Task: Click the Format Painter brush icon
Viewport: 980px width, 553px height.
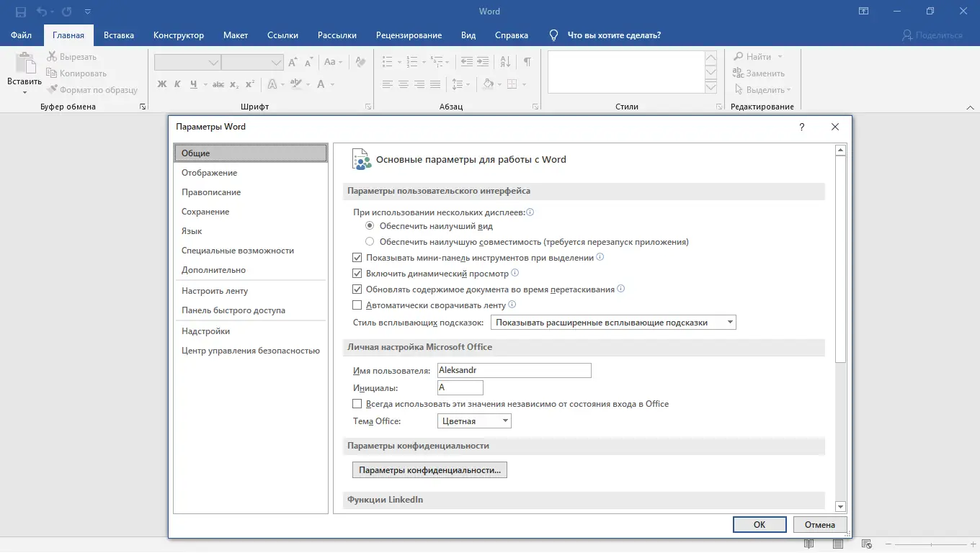Action: pos(52,90)
